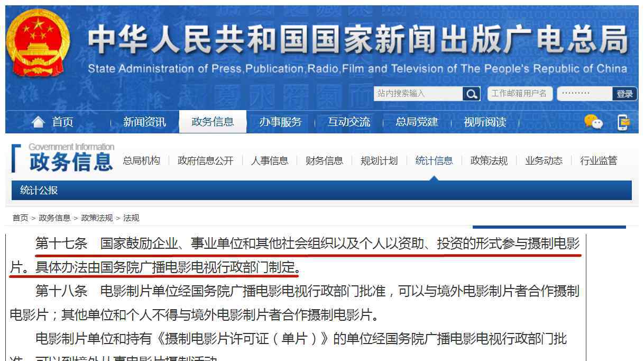This screenshot has width=644, height=361.
Task: Open the WeChat chat bubble icon
Action: (593, 122)
